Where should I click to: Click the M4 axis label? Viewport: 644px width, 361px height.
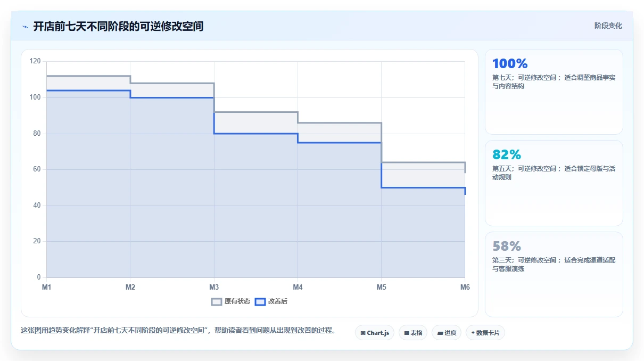(x=298, y=288)
